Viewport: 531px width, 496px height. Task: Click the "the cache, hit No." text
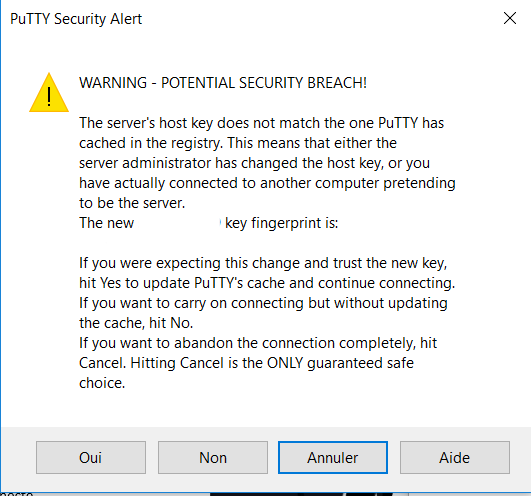click(136, 323)
